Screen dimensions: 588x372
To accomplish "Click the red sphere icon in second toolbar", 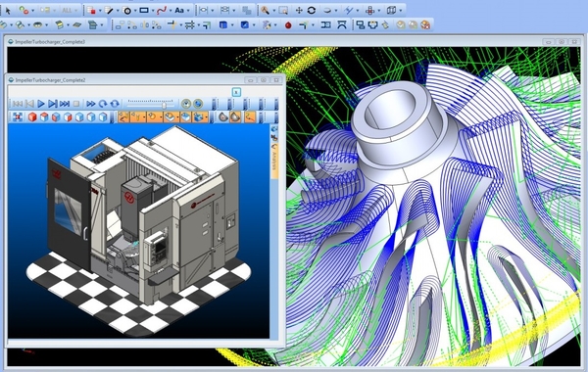I will pyautogui.click(x=288, y=25).
